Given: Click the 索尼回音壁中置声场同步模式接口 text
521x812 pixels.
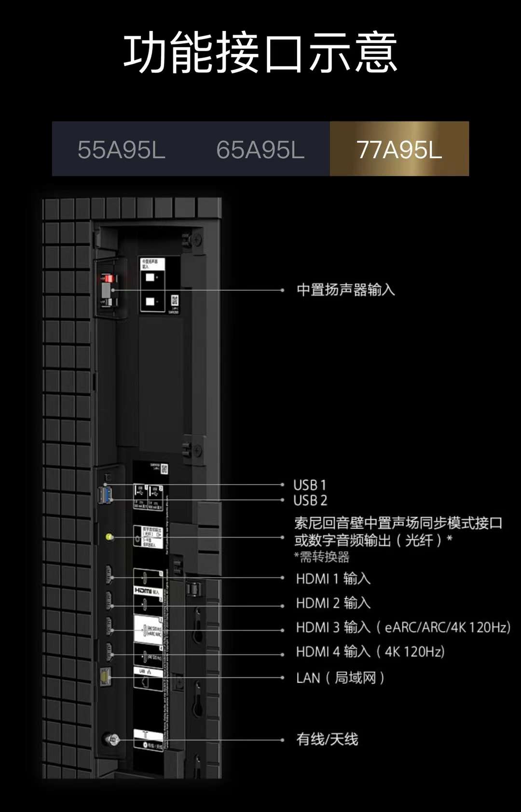Looking at the screenshot, I should pyautogui.click(x=399, y=523).
